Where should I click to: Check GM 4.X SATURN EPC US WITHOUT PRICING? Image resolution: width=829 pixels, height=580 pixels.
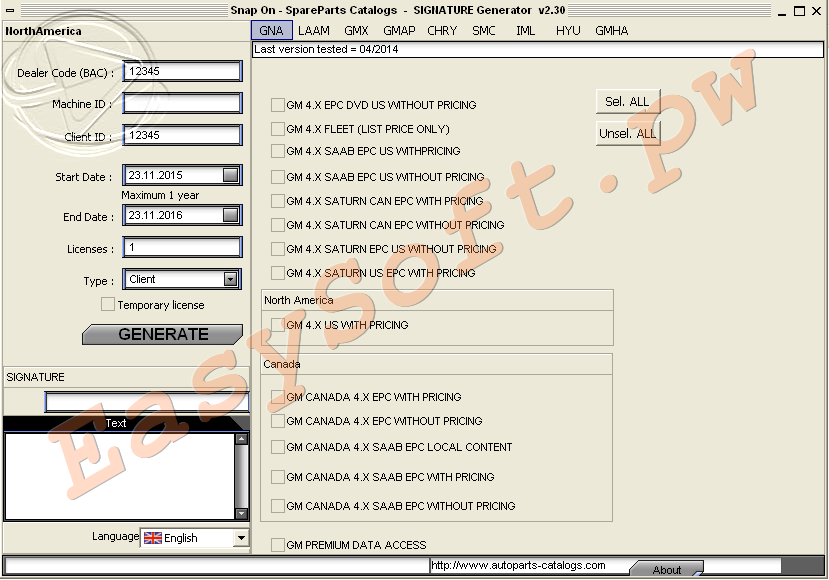(278, 248)
